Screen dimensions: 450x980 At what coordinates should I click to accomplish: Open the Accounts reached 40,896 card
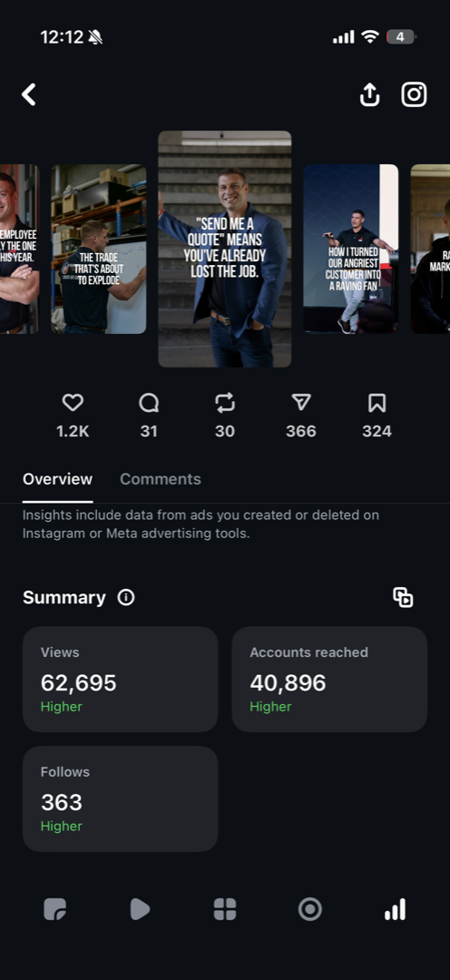pos(329,680)
